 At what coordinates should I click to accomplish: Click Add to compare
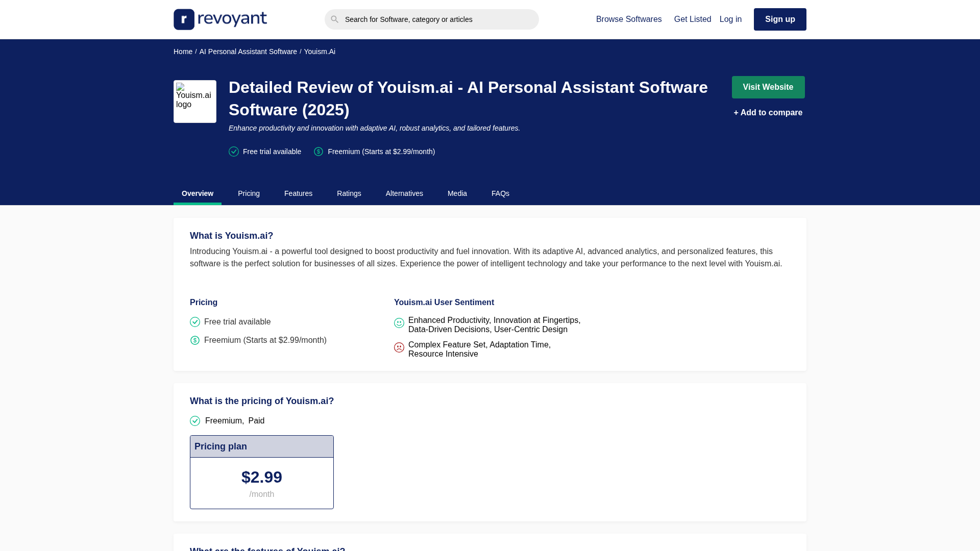click(768, 113)
